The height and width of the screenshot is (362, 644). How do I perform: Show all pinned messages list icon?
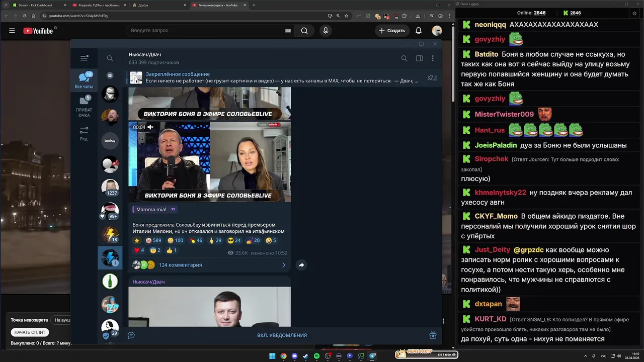click(x=432, y=77)
